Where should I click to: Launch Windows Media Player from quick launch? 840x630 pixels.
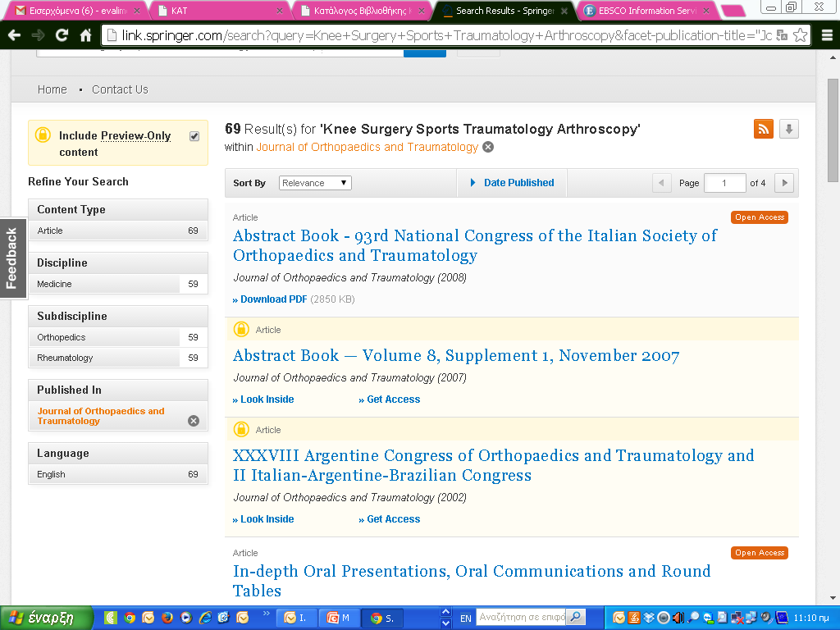pos(186,618)
